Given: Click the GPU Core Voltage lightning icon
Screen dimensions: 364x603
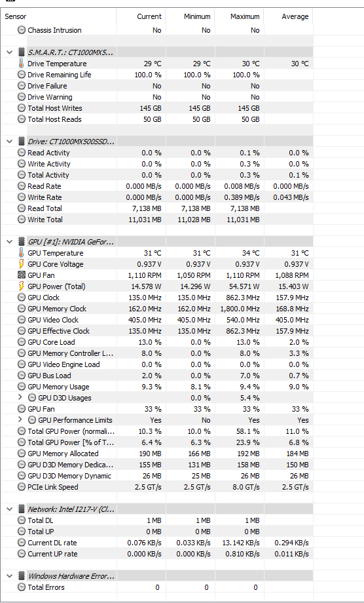Looking at the screenshot, I should point(22,264).
